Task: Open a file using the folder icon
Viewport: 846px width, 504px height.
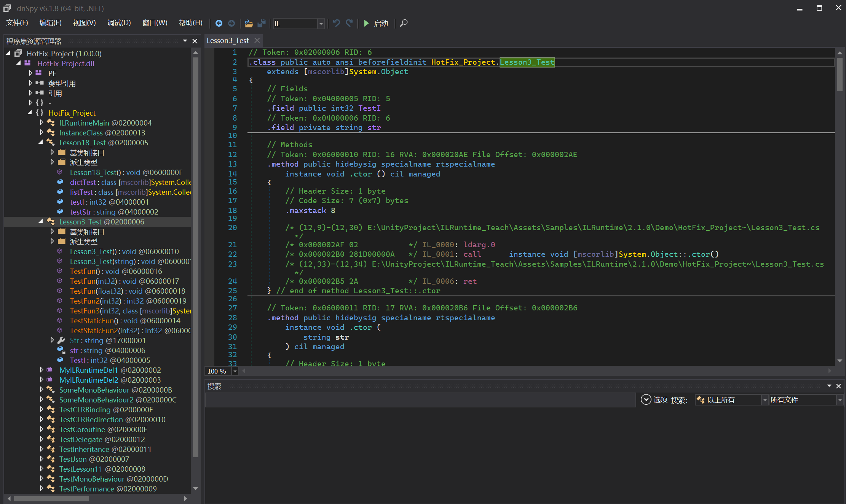Action: 249,24
